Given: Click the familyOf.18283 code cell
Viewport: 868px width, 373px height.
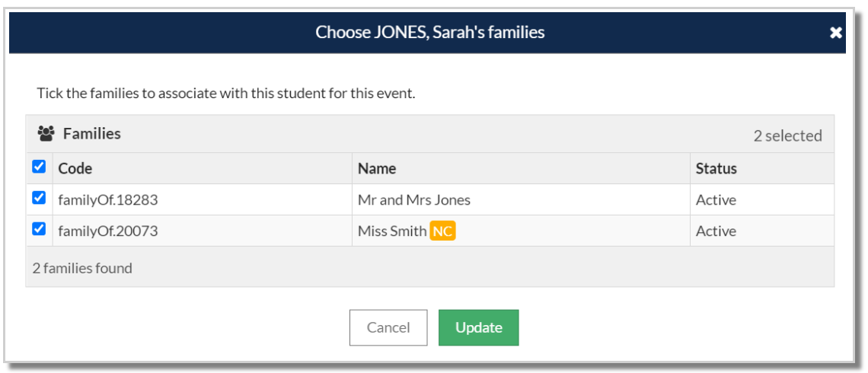Looking at the screenshot, I should click(x=202, y=199).
